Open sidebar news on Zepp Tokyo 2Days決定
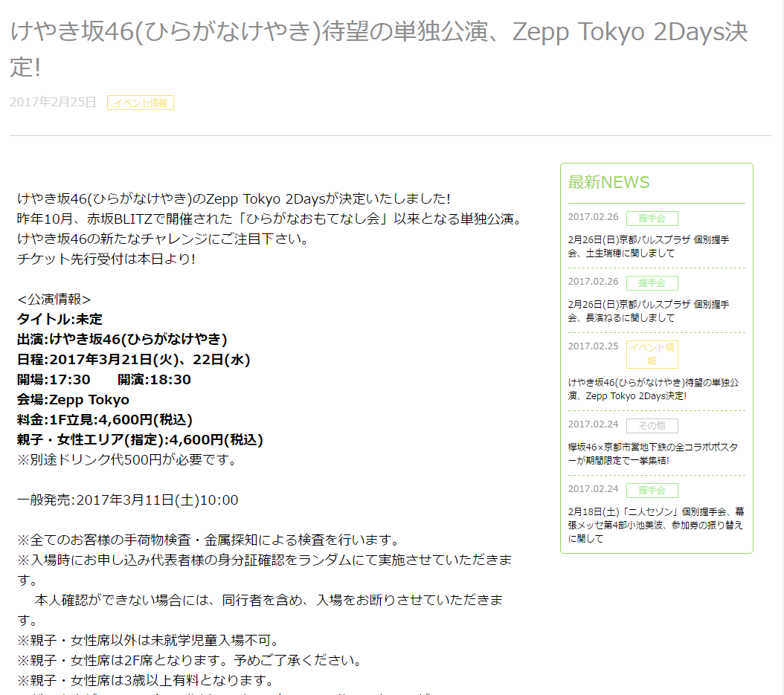Image resolution: width=784 pixels, height=695 pixels. 653,389
